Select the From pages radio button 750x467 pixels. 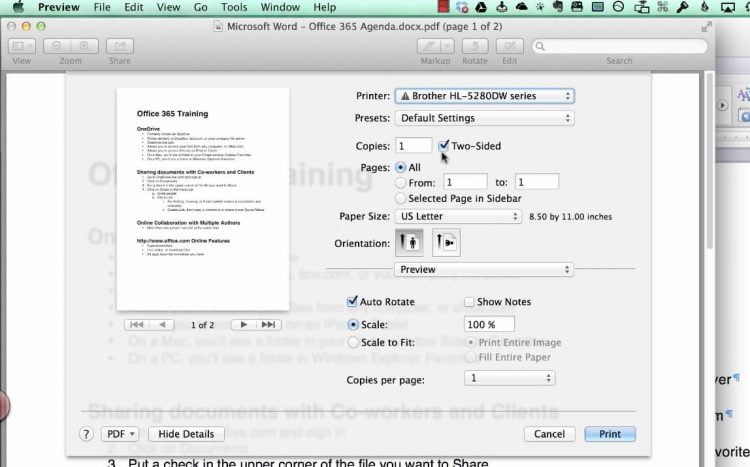(x=400, y=183)
